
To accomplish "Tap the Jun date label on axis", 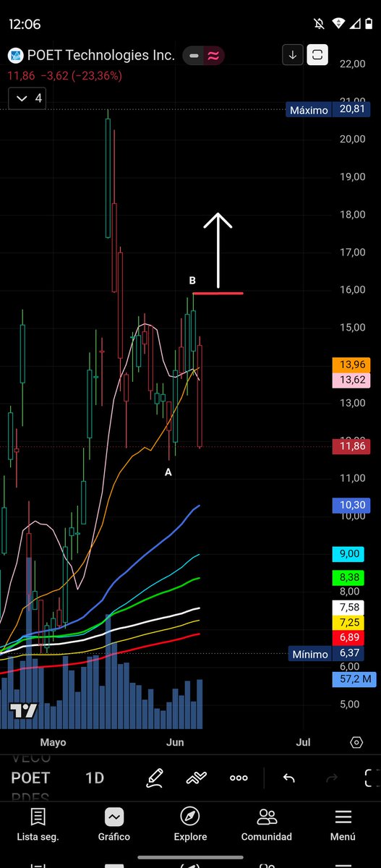I will [x=176, y=742].
